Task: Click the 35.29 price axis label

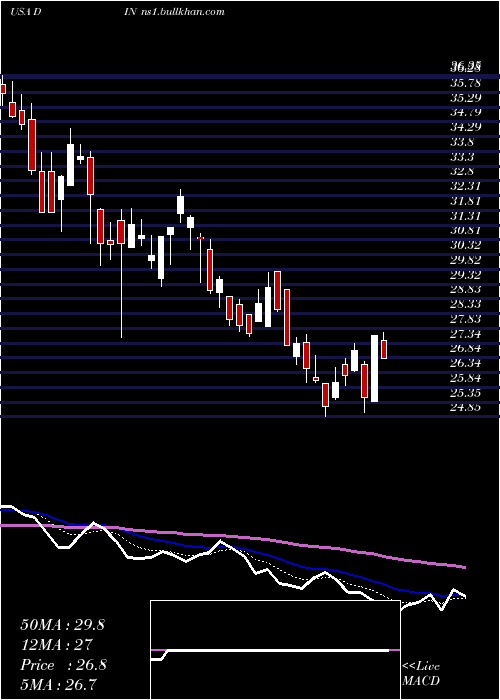Action: coord(466,97)
